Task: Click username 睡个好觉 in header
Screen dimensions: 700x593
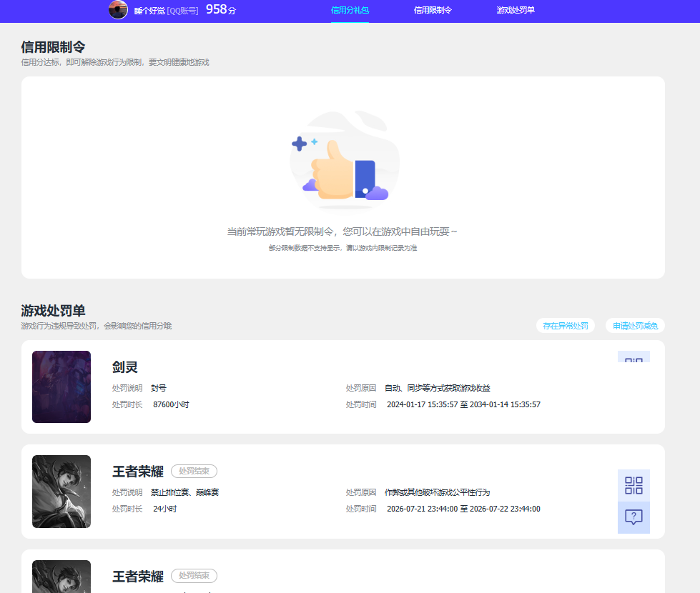Action: (x=149, y=11)
